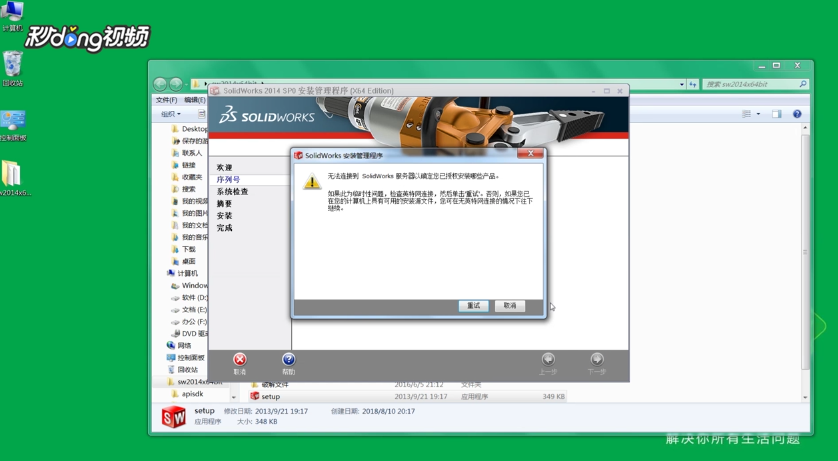Screen dimensions: 838x461
Task: Select 文档 (E:) drive in navigation tree
Action: click(189, 310)
